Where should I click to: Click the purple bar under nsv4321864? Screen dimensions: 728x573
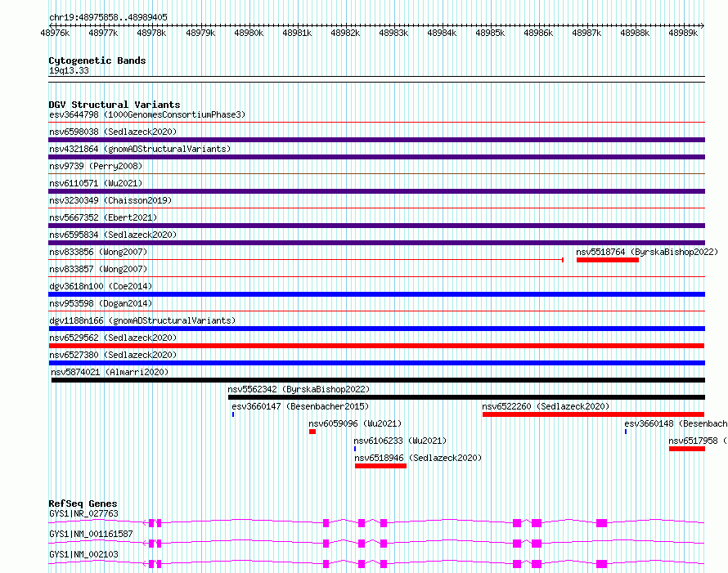376,157
